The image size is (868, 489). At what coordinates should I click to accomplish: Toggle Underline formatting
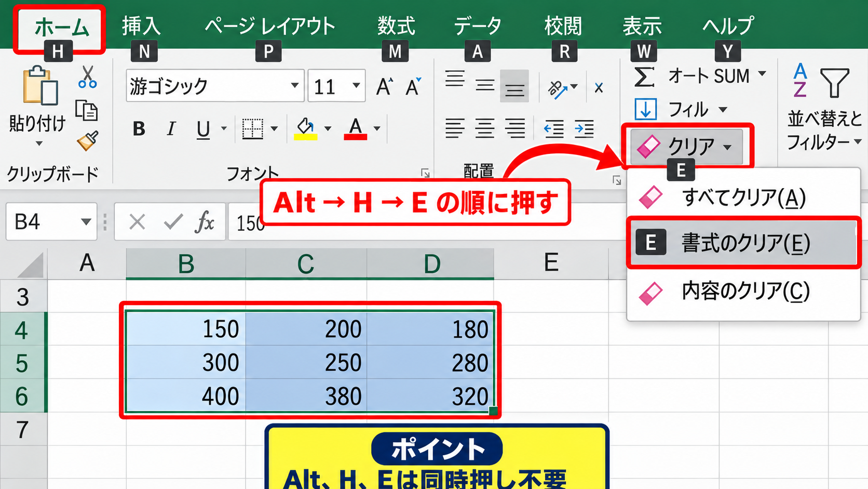[x=204, y=129]
